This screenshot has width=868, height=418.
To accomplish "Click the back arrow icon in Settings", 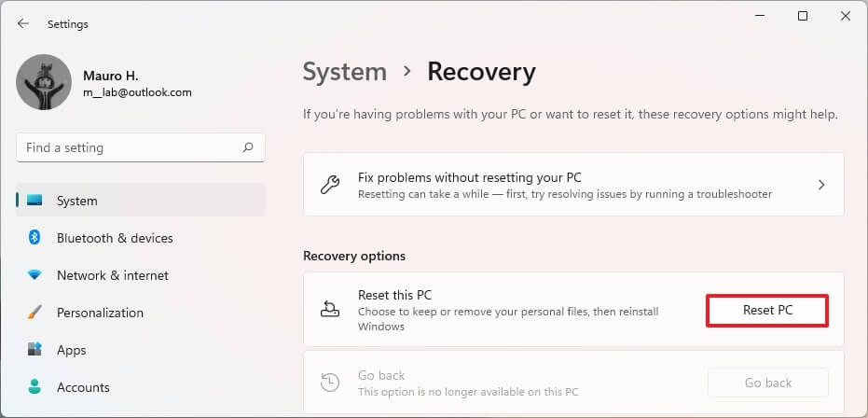I will click(x=22, y=24).
